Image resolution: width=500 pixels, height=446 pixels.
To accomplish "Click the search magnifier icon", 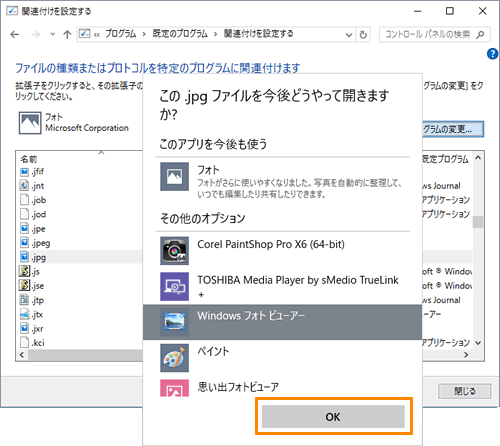I will [x=480, y=34].
